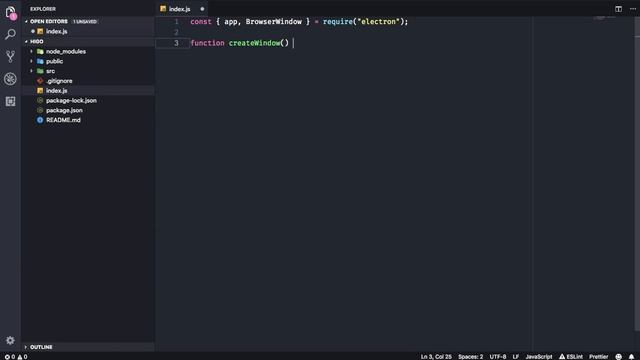The image size is (640, 360).
Task: Expand the node_modules folder
Action: click(66, 51)
